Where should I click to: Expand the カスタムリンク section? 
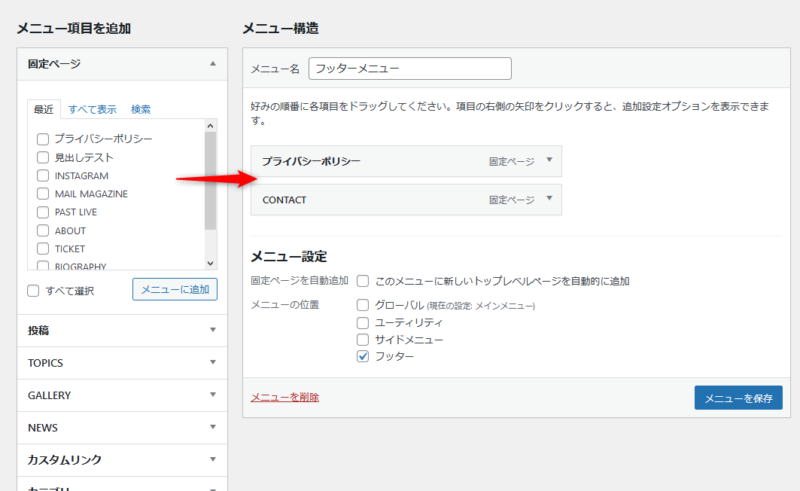tap(212, 460)
